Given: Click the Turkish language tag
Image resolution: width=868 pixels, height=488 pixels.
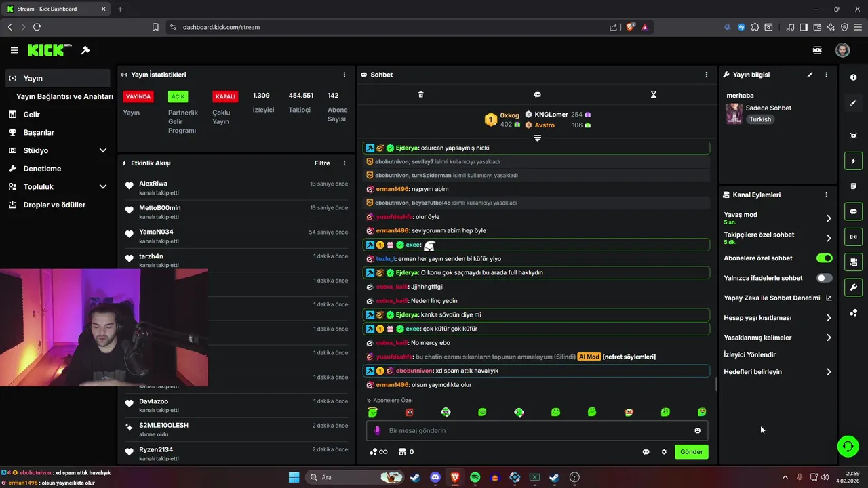Looking at the screenshot, I should 760,119.
